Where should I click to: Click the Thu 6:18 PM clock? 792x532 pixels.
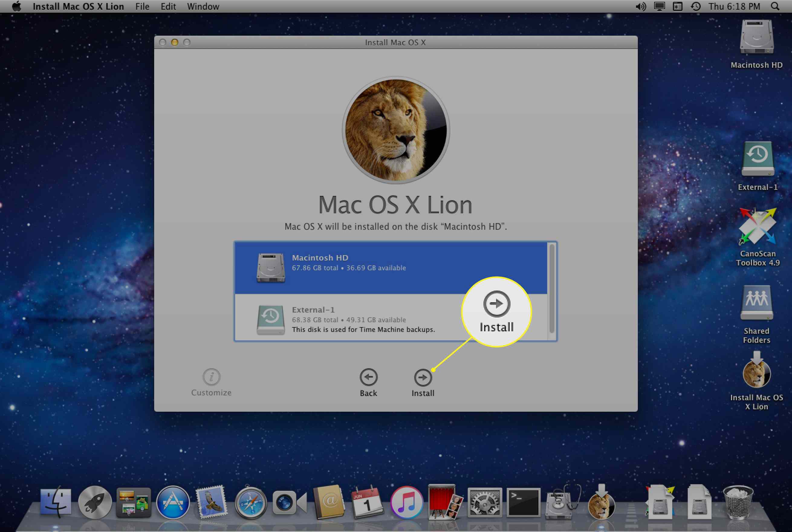click(734, 6)
